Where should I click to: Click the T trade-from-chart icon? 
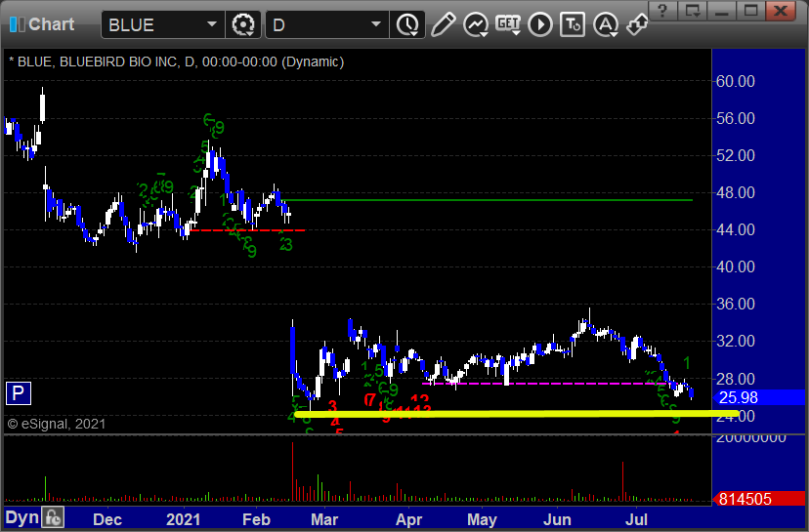tap(573, 24)
